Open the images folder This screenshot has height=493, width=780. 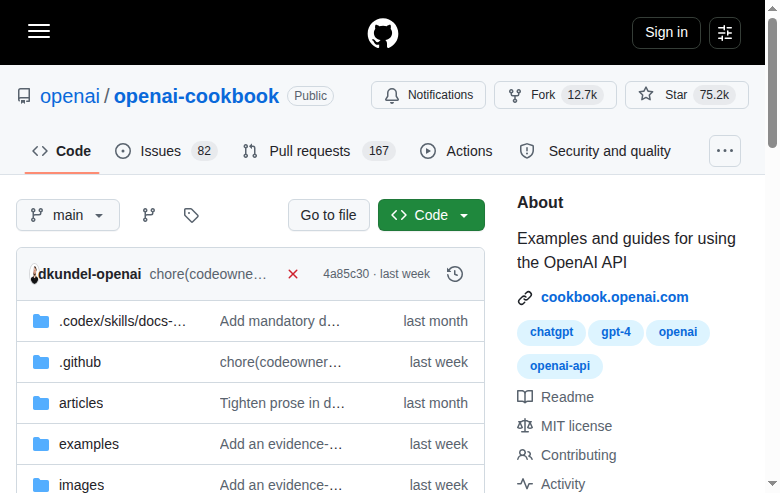click(82, 485)
